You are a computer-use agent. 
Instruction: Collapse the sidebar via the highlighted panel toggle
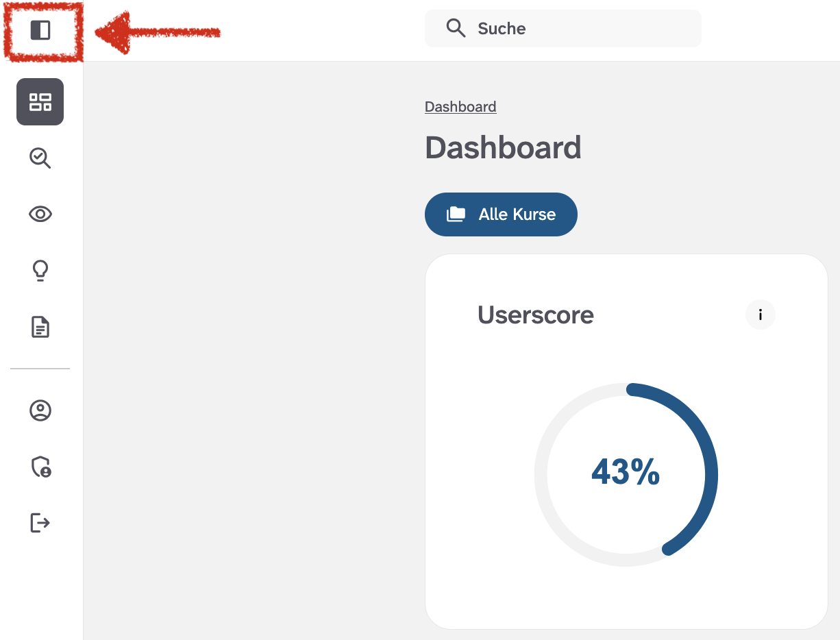[41, 30]
